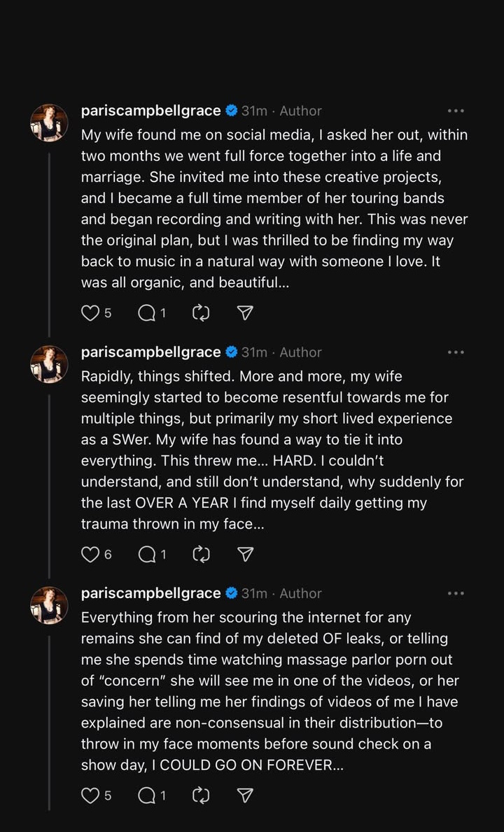Open three-dot menu on third post

click(x=456, y=593)
